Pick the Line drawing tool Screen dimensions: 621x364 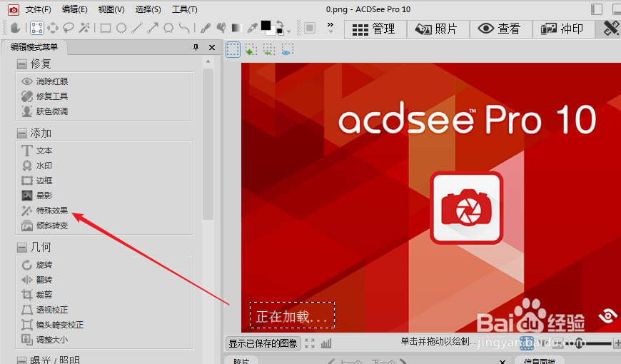(137, 28)
